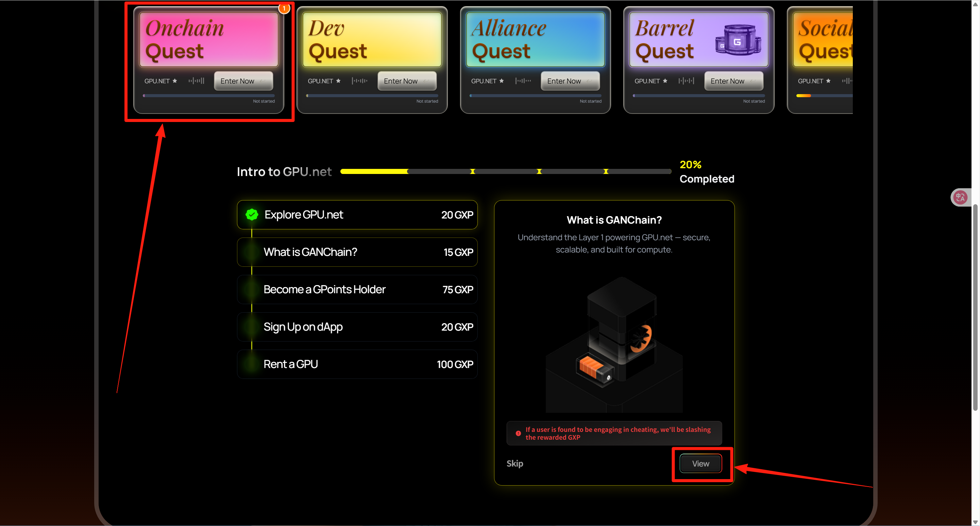The width and height of the screenshot is (980, 526).
Task: Select the Sign Up on dApp task
Action: pos(357,327)
